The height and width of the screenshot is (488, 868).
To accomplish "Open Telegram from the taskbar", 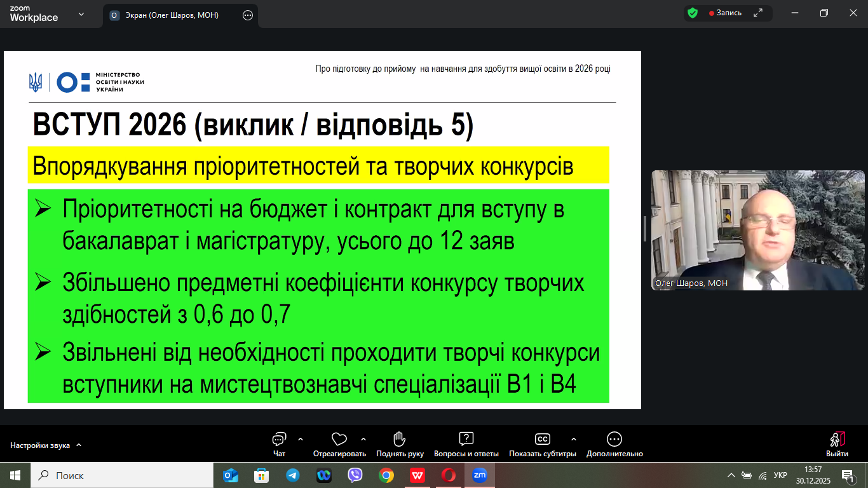I will [x=293, y=475].
